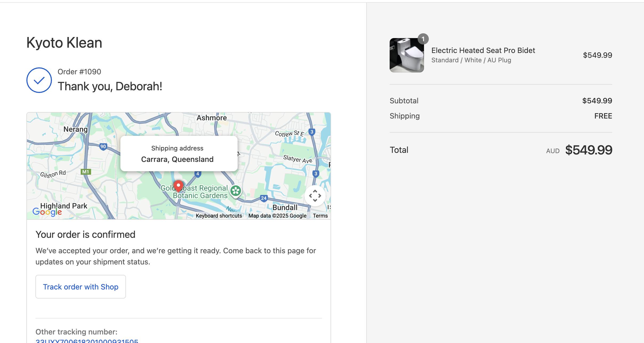Click the Google logo on map

(47, 212)
